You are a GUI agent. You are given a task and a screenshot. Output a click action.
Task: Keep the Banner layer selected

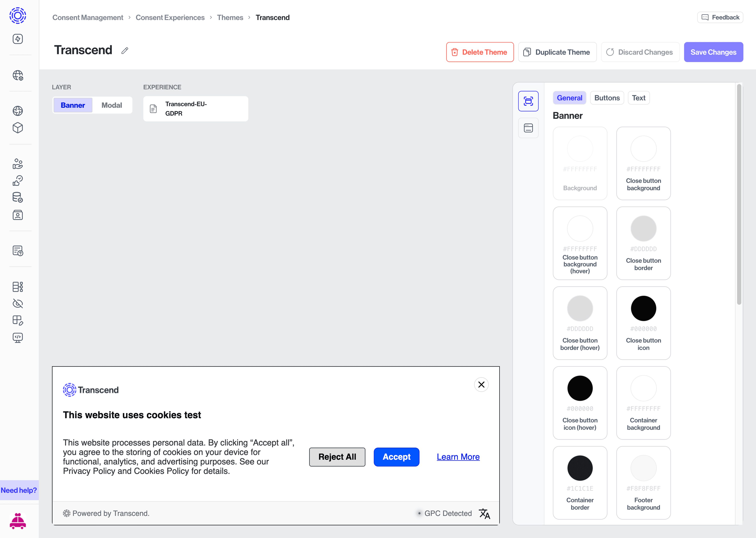[72, 105]
